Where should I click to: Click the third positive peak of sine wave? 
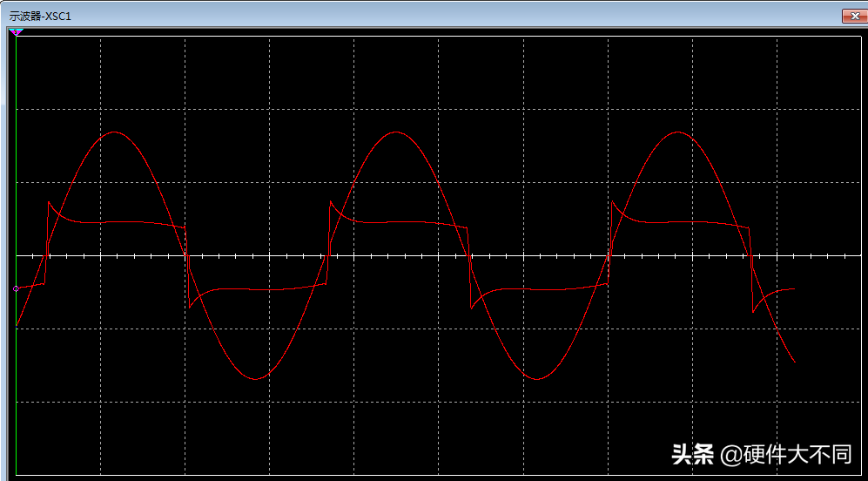pyautogui.click(x=678, y=132)
